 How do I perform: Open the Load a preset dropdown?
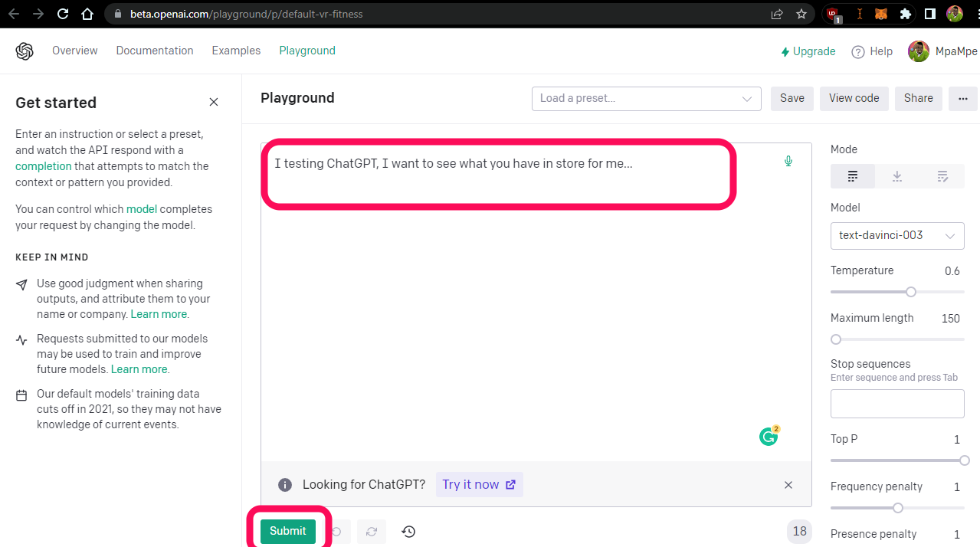[x=647, y=98]
